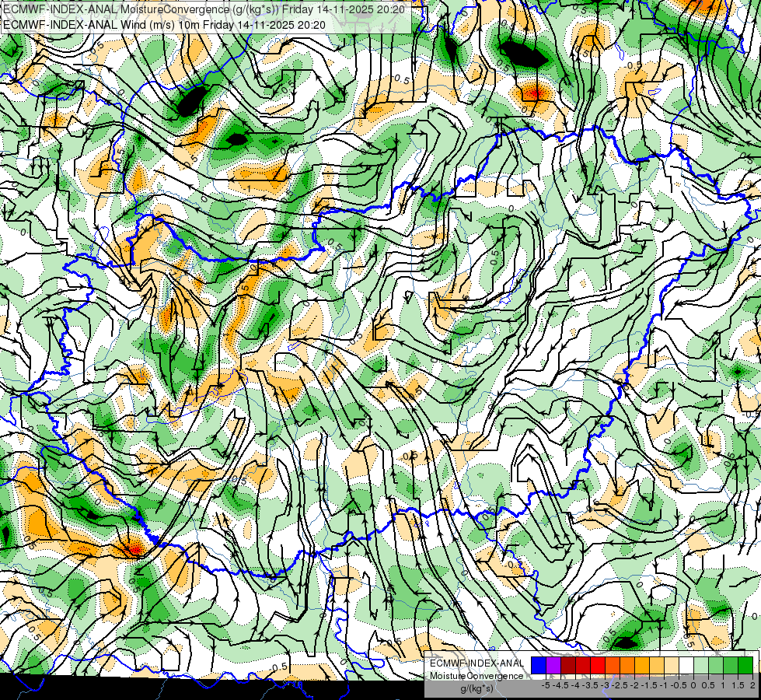The image size is (761, 700).
Task: Click the palest green swatch between 0 and 0.5
Action: click(x=701, y=666)
